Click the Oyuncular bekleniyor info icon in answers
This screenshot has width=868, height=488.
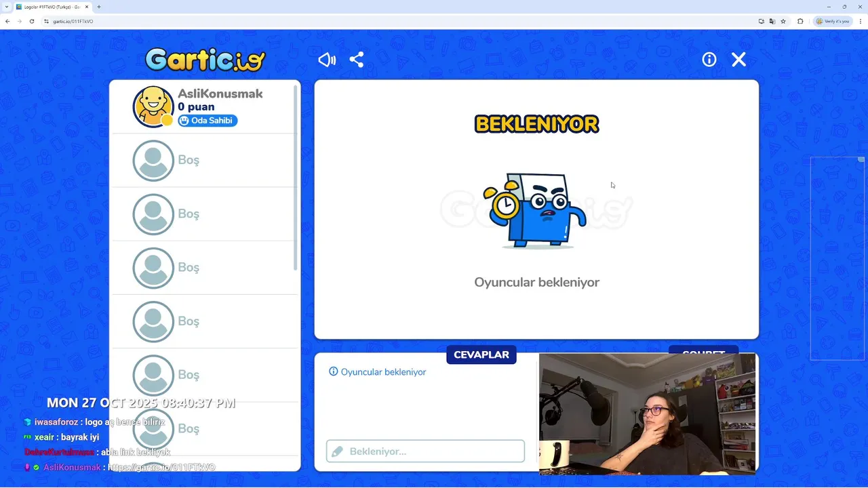[333, 371]
